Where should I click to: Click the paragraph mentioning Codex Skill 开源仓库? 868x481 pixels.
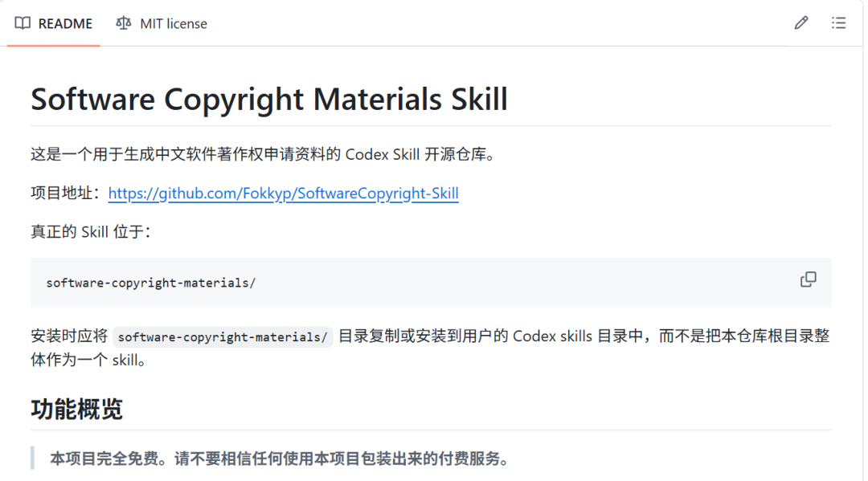tap(262, 154)
